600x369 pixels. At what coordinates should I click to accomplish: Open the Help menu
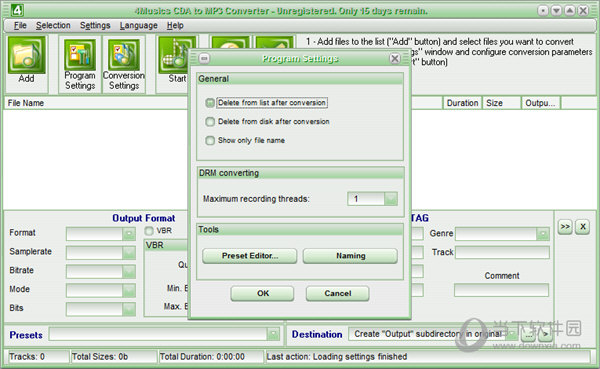coord(175,26)
